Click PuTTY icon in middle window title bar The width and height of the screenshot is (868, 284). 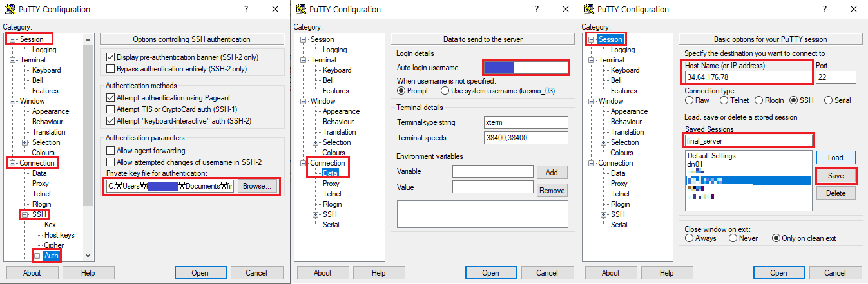click(x=301, y=10)
